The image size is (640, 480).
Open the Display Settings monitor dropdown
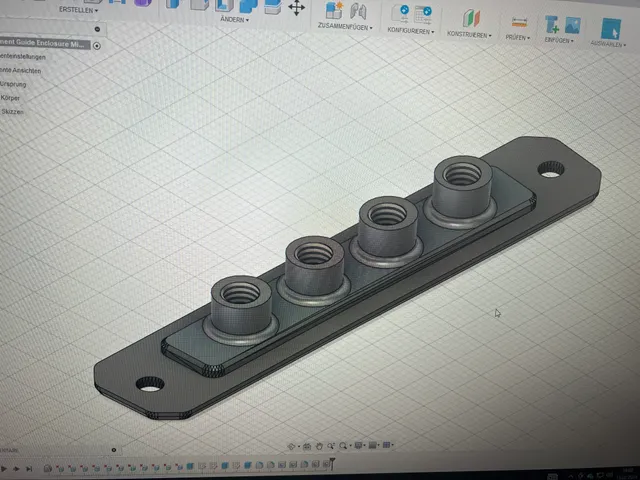click(x=359, y=445)
